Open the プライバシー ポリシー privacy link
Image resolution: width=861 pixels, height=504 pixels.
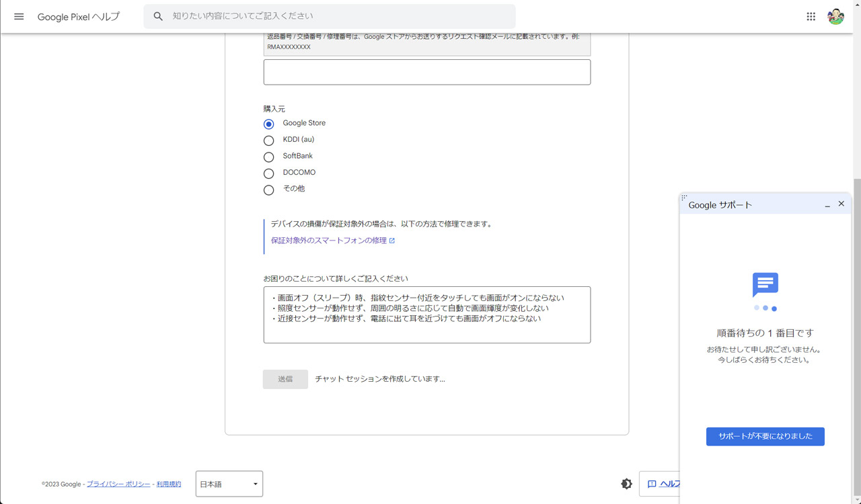[118, 483]
